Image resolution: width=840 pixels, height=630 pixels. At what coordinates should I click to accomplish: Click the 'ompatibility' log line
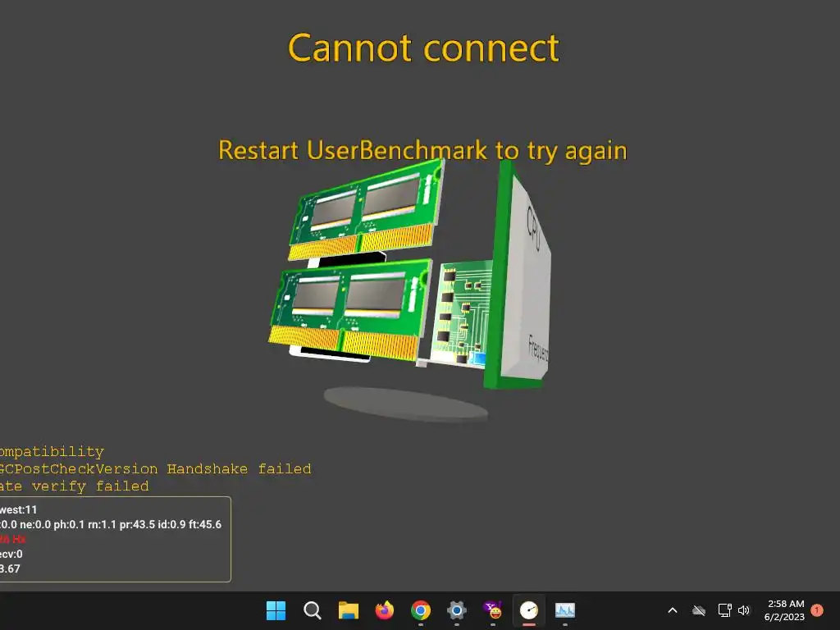[52, 452]
